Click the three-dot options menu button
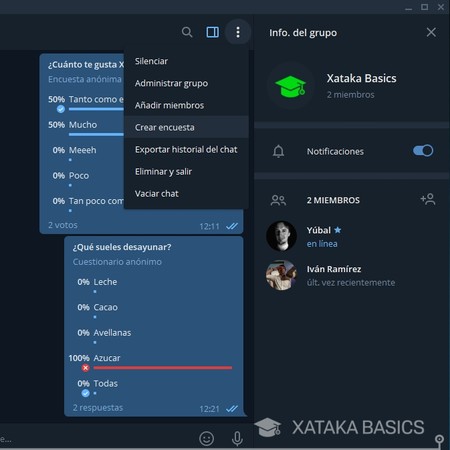 point(238,32)
